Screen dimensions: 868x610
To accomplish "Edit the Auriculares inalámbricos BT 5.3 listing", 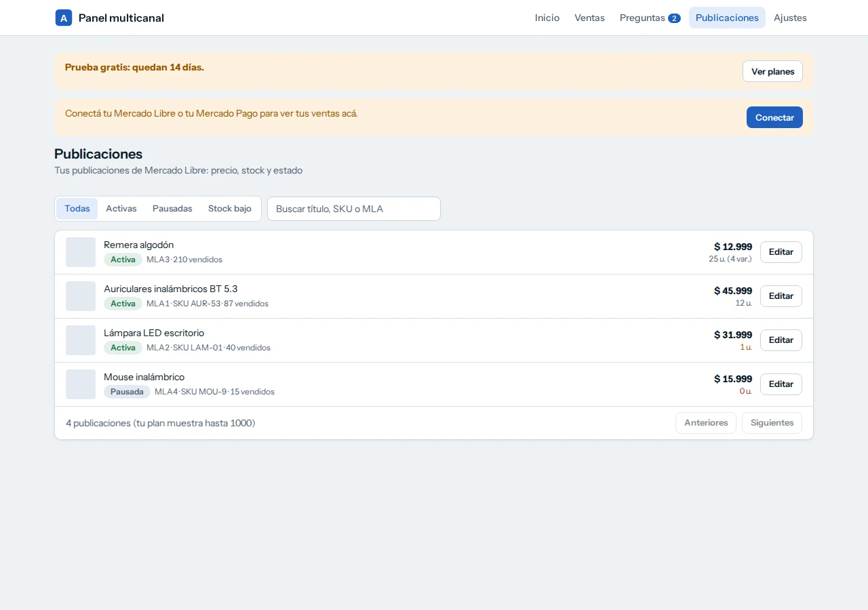I will (781, 296).
